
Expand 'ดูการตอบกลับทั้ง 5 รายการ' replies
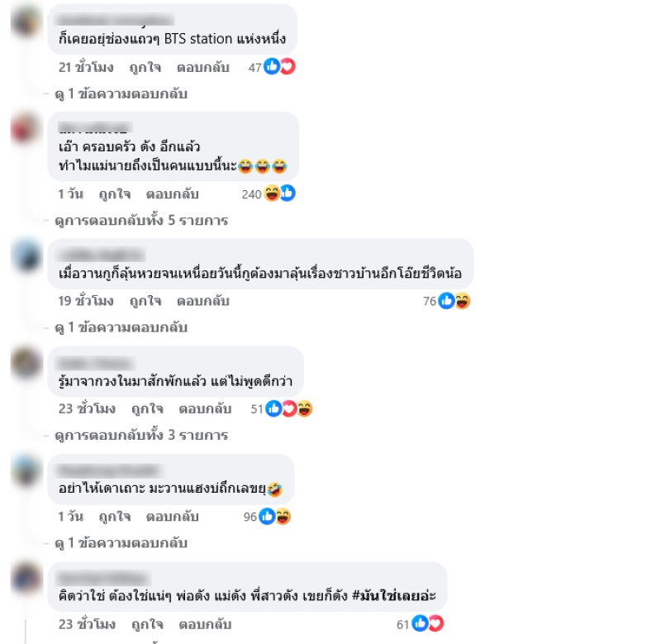pyautogui.click(x=141, y=220)
